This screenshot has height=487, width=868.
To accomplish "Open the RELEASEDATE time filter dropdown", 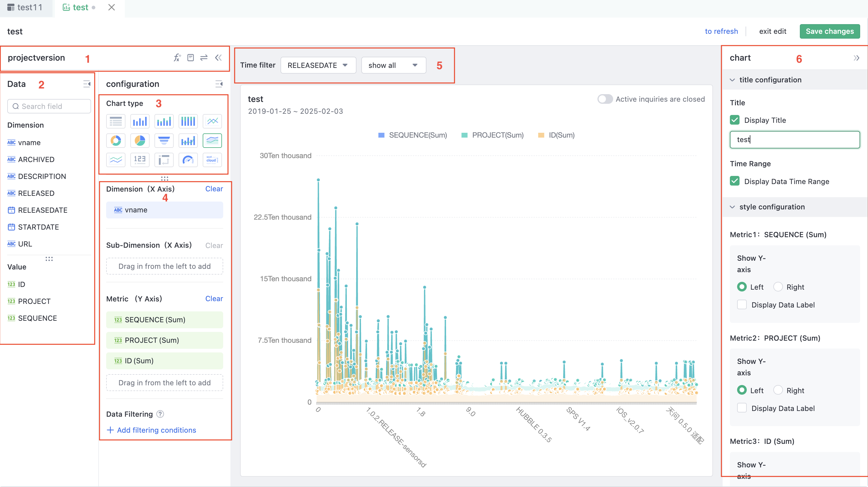I will tap(318, 65).
